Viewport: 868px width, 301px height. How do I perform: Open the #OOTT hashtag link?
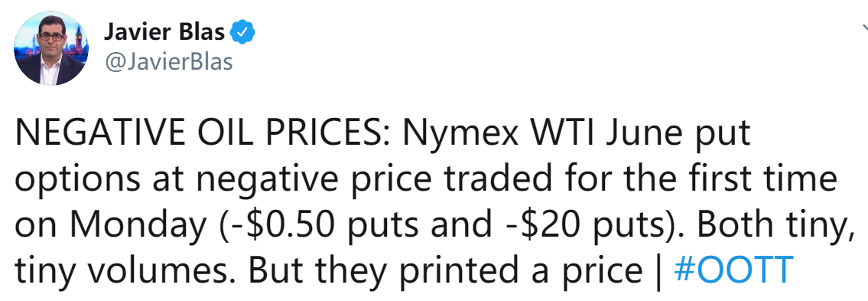(x=734, y=270)
